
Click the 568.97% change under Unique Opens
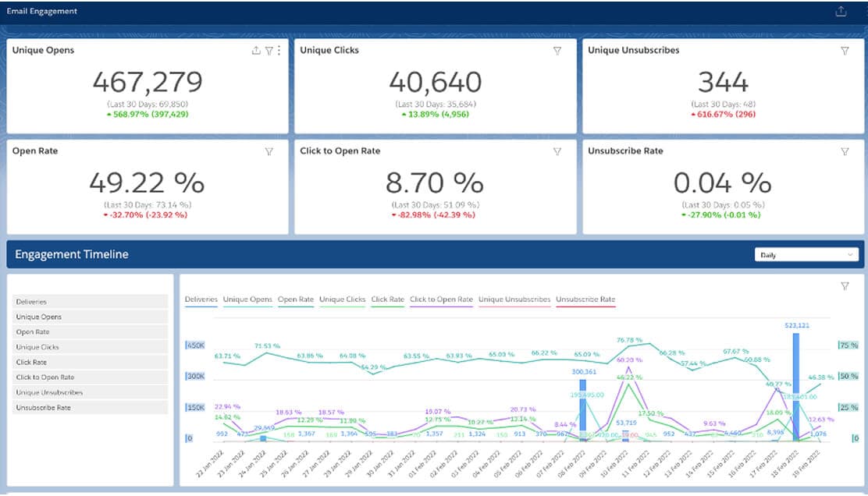[148, 115]
